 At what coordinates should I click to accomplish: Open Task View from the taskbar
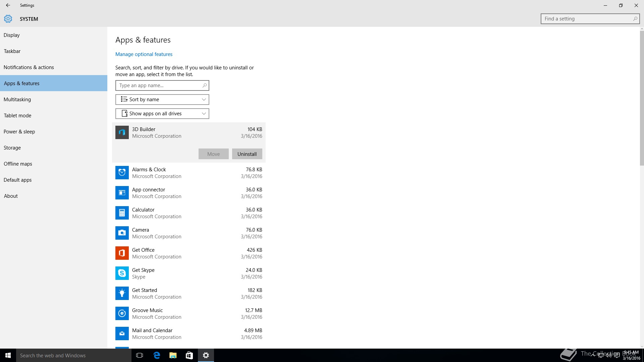click(x=140, y=355)
